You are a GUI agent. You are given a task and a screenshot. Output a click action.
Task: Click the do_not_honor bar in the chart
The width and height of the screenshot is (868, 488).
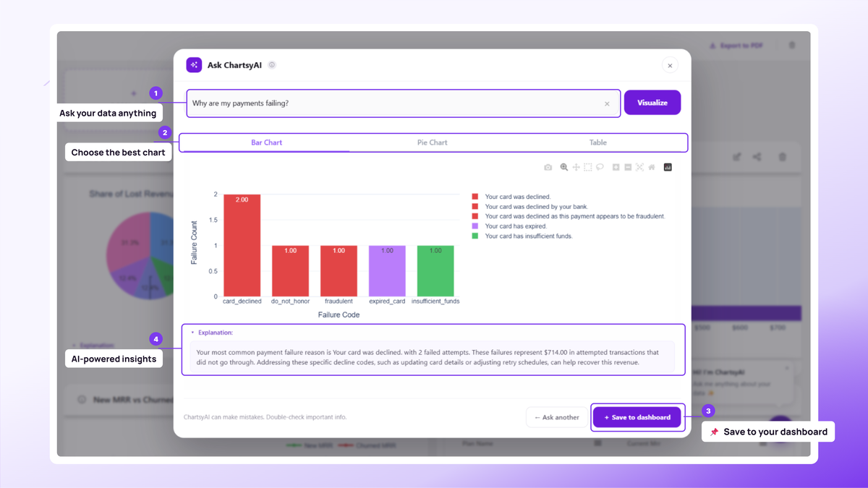tap(290, 271)
